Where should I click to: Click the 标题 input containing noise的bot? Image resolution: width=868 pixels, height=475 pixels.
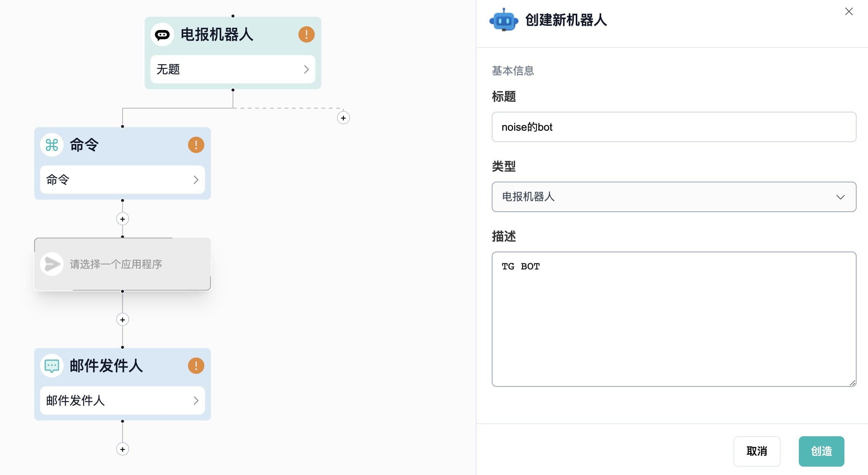tap(673, 127)
